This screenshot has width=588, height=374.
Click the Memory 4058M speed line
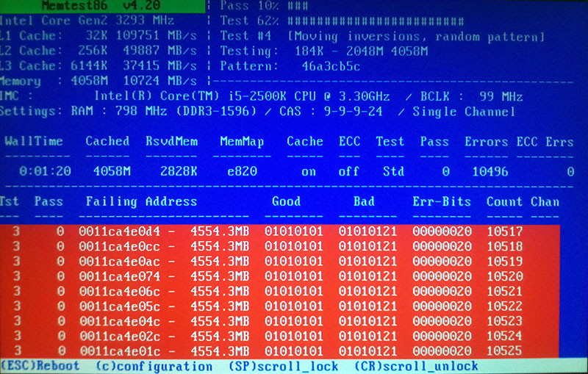click(98, 81)
